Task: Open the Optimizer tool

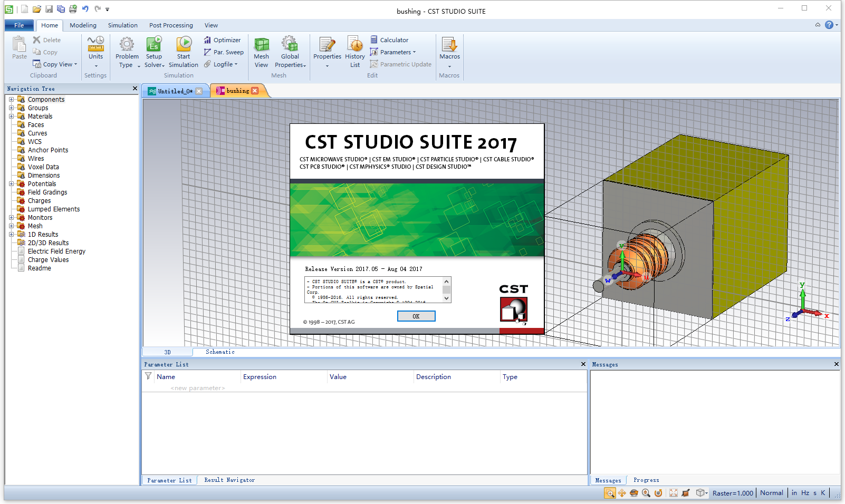Action: [x=222, y=40]
